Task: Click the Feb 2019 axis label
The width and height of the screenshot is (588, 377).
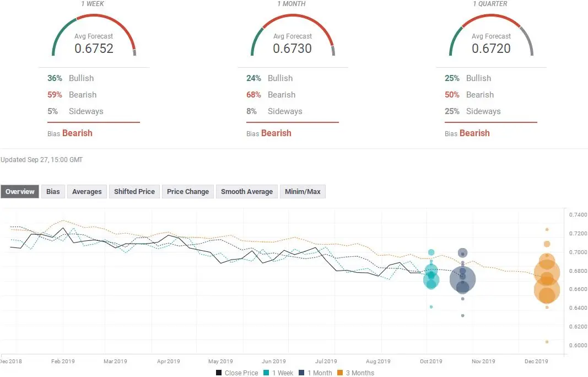Action: [63, 361]
